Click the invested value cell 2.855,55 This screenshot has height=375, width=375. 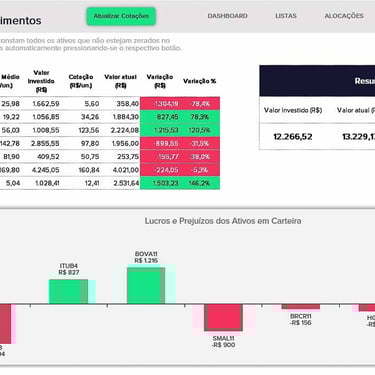(45, 144)
